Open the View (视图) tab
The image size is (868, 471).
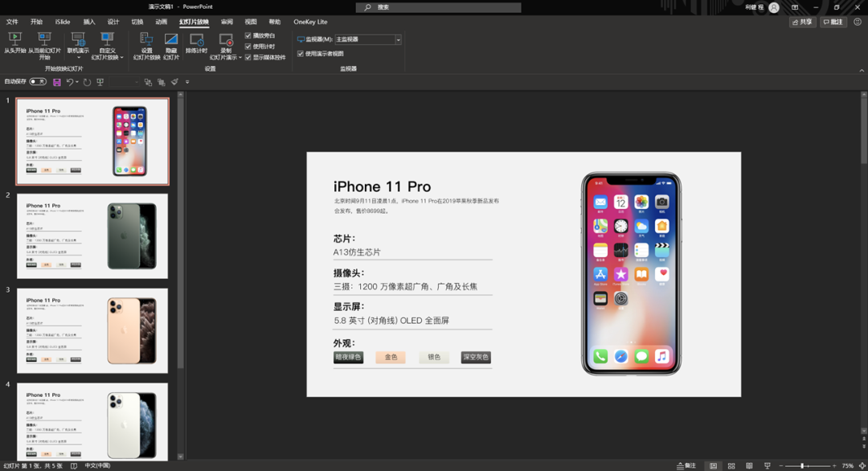pos(251,23)
